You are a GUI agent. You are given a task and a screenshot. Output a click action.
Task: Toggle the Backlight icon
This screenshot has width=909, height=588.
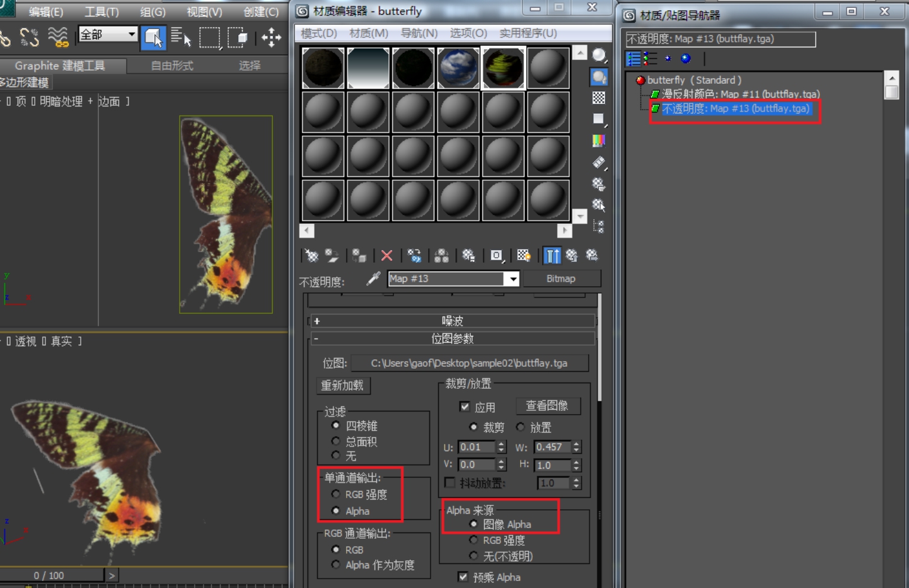599,77
